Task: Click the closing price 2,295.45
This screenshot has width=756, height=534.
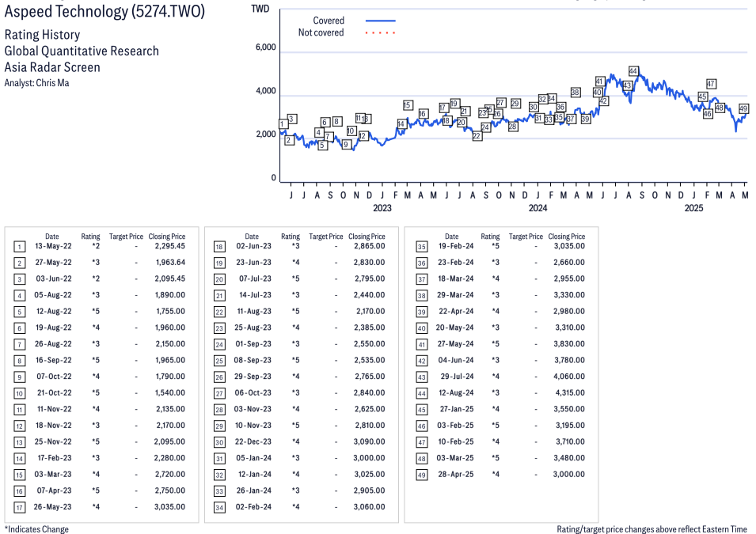Action: pos(170,246)
